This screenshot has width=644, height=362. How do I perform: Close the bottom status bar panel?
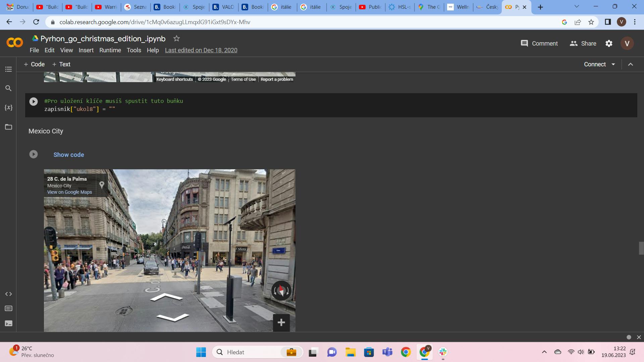(639, 337)
